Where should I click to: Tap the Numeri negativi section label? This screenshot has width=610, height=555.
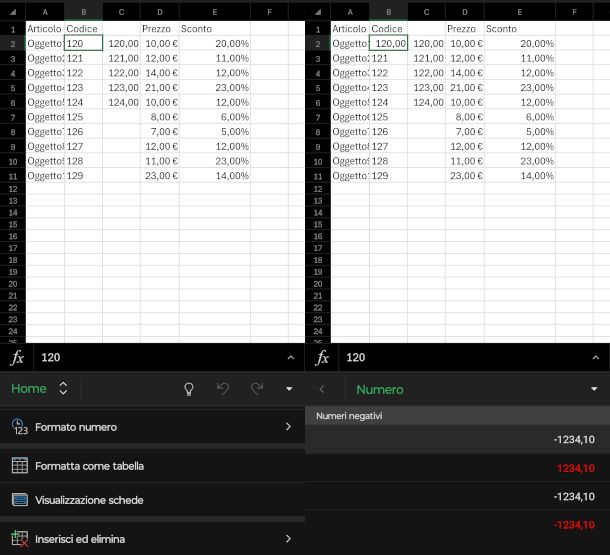(349, 416)
